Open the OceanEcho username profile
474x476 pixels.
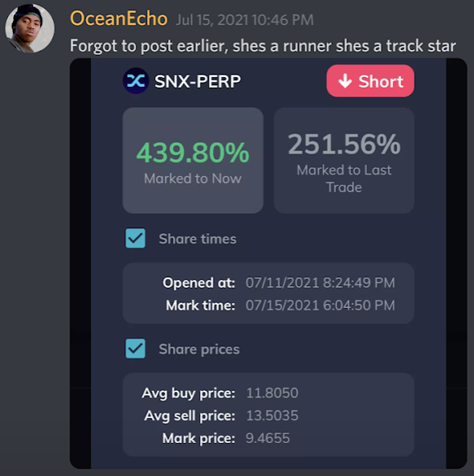click(x=119, y=18)
